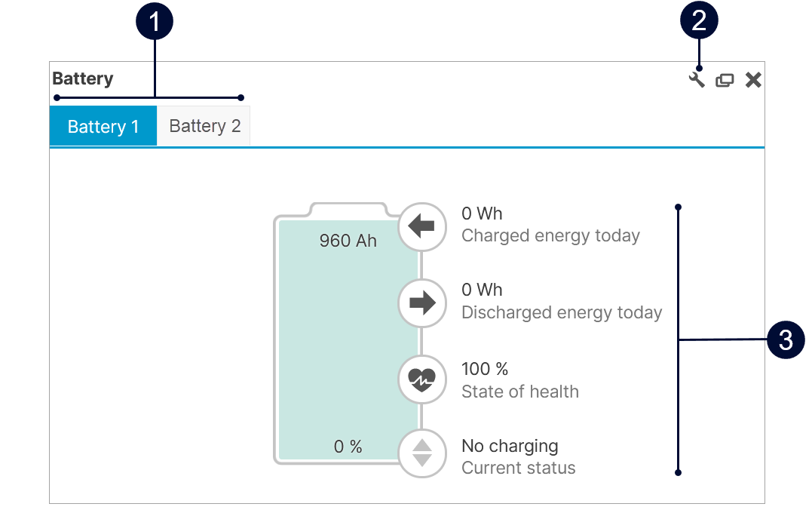
Task: Click the pop-out window icon
Action: (725, 80)
